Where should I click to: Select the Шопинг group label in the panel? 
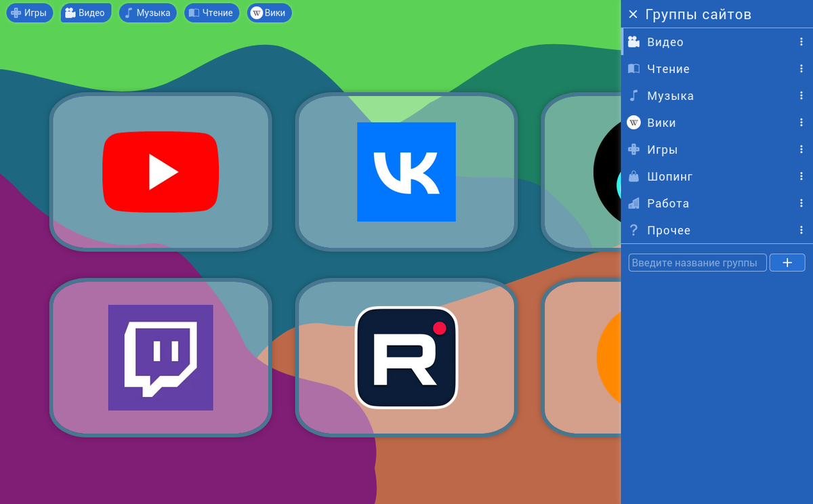click(670, 176)
